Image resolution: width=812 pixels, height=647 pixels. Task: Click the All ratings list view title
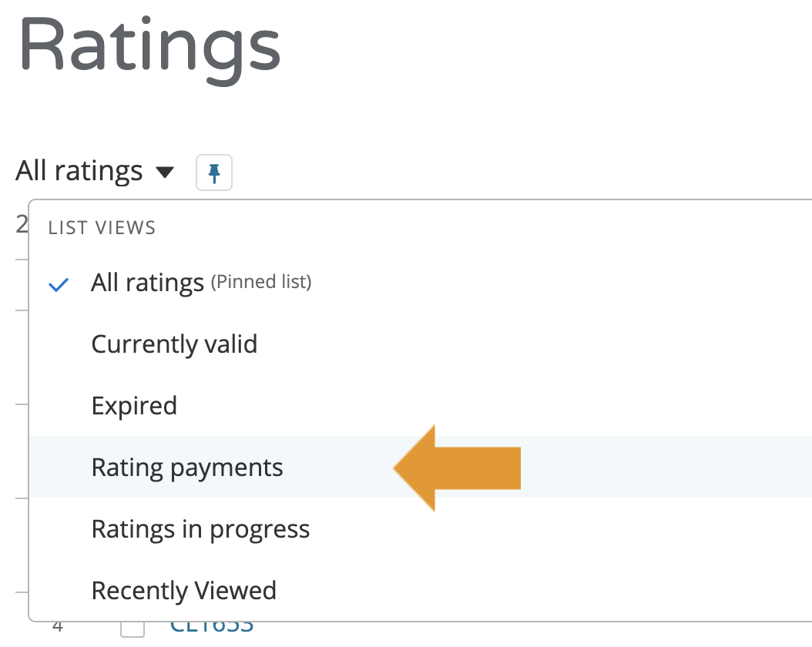(79, 170)
